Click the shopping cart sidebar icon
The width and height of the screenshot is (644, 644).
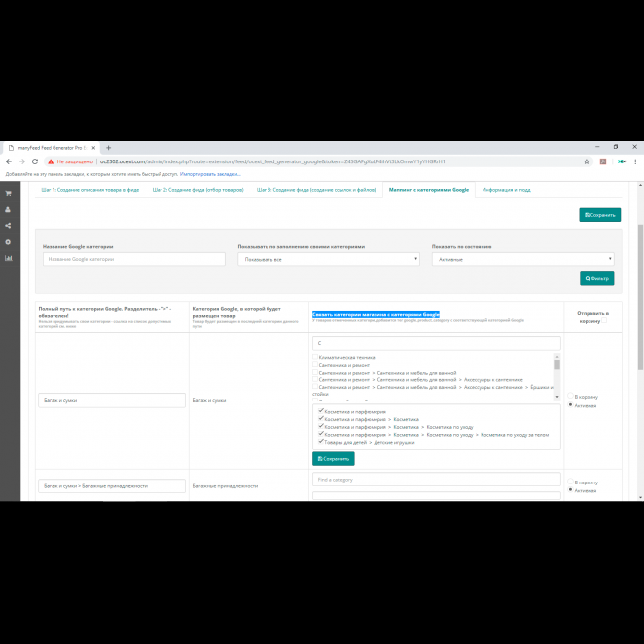(x=9, y=193)
